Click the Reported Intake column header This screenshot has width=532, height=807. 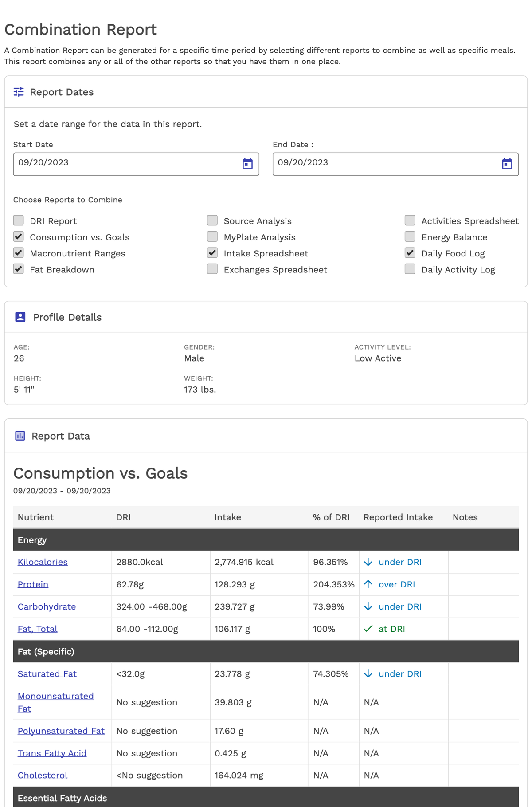click(398, 517)
